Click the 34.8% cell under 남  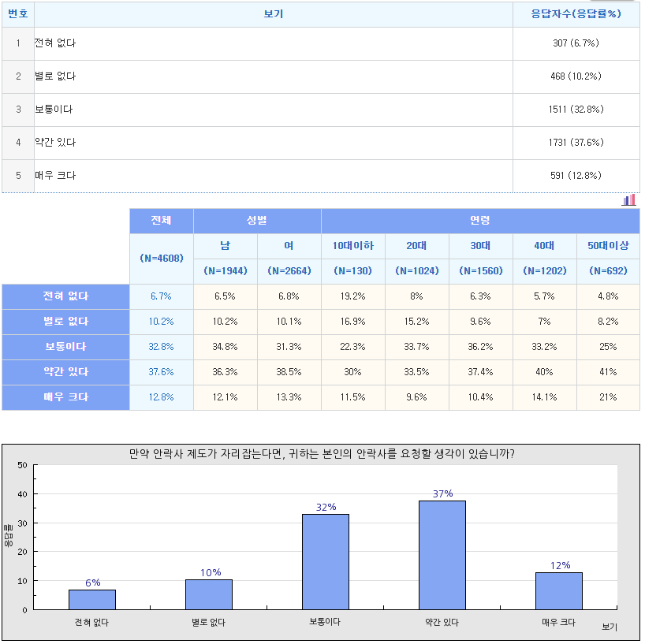coord(225,347)
